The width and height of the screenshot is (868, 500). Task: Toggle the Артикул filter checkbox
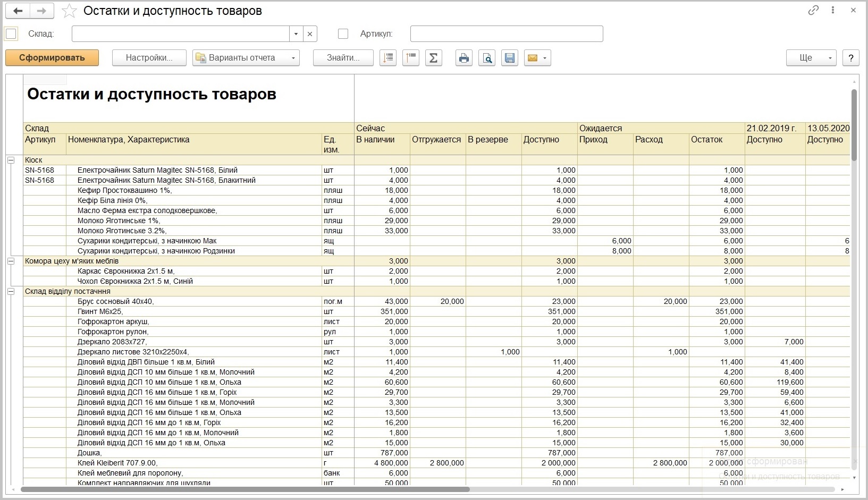point(343,33)
